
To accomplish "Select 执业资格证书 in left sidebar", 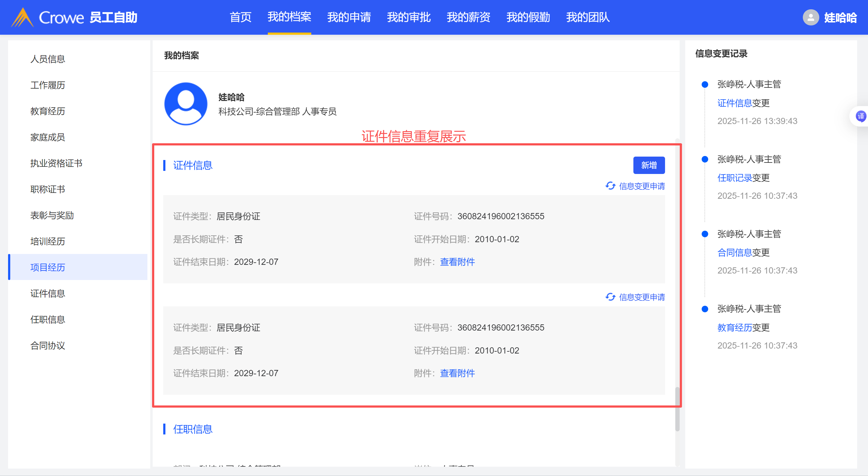I will (x=56, y=163).
